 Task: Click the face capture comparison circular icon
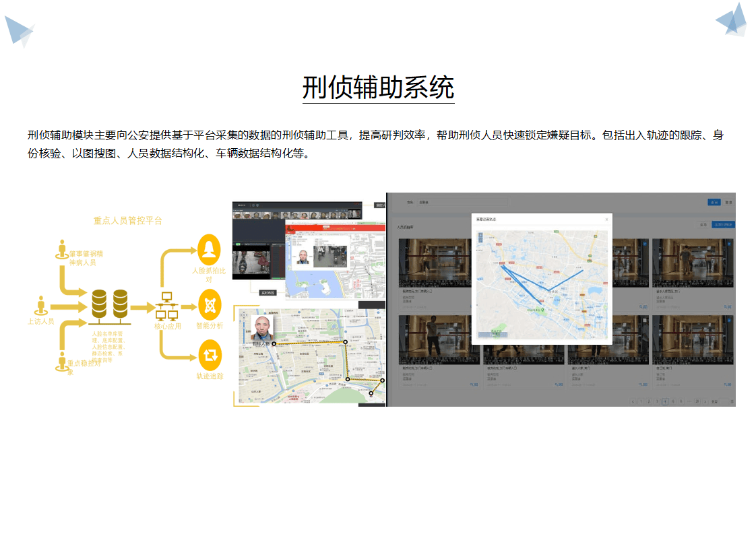(x=210, y=250)
